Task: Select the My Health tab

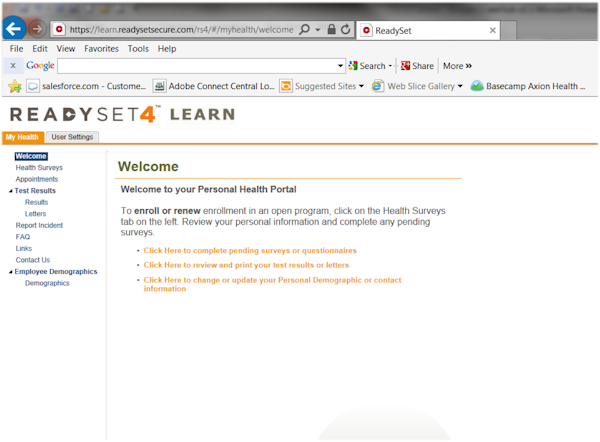Action: pyautogui.click(x=22, y=137)
